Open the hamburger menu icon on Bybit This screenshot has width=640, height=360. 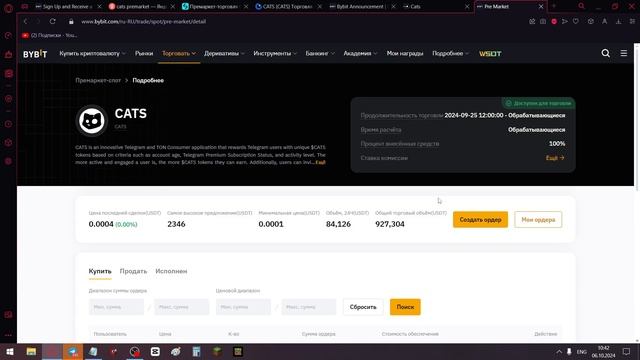tap(624, 53)
